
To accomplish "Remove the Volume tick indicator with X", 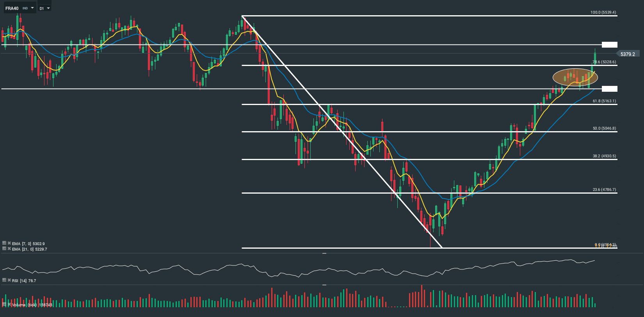I will click(9, 305).
